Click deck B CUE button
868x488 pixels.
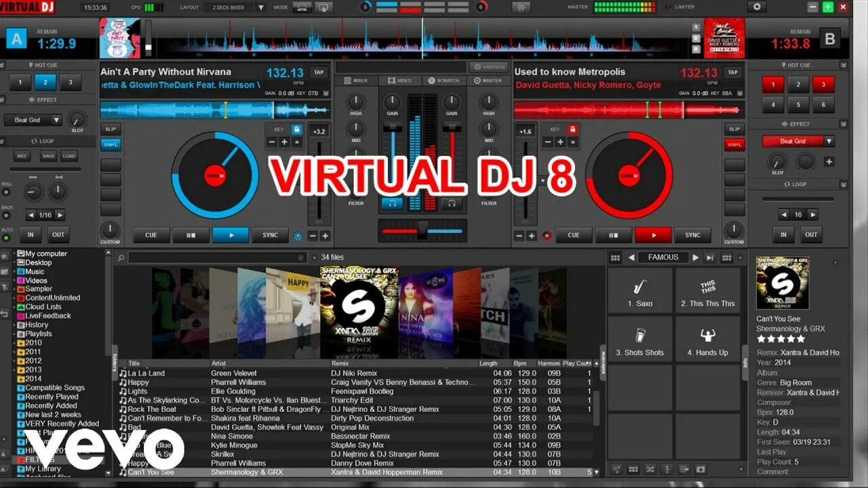[x=574, y=235]
